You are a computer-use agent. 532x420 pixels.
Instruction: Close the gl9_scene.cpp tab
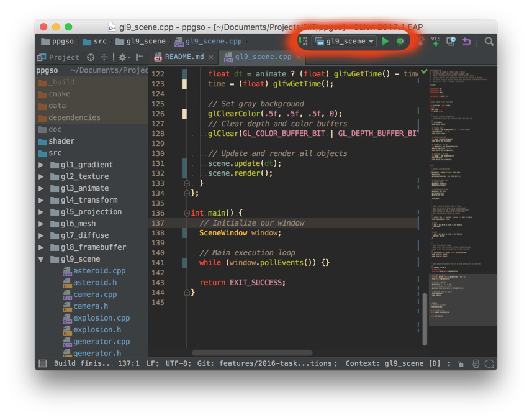click(298, 57)
